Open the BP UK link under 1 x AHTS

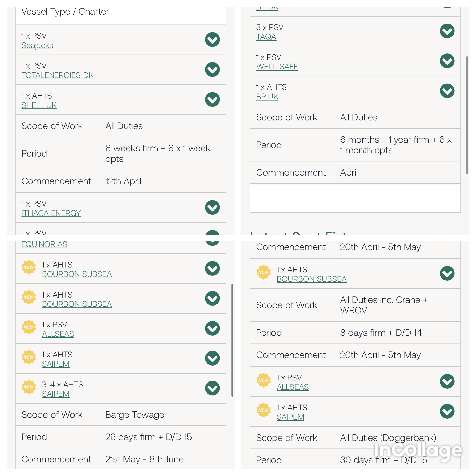267,97
